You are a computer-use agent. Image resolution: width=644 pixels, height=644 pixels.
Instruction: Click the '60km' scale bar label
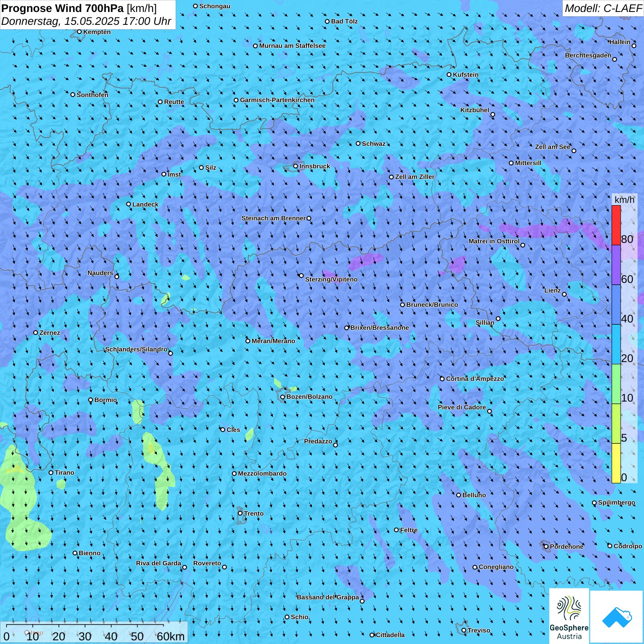click(171, 636)
